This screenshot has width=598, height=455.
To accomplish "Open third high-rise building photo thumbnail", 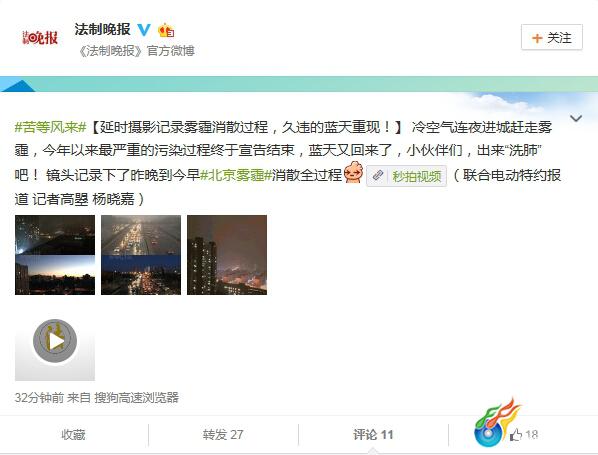I will point(227,255).
